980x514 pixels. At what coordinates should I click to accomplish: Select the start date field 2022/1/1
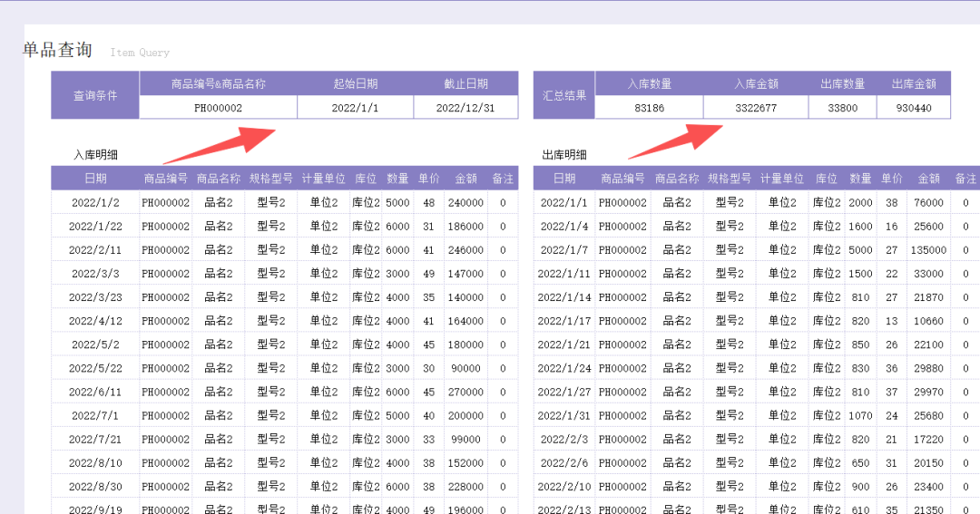[355, 108]
